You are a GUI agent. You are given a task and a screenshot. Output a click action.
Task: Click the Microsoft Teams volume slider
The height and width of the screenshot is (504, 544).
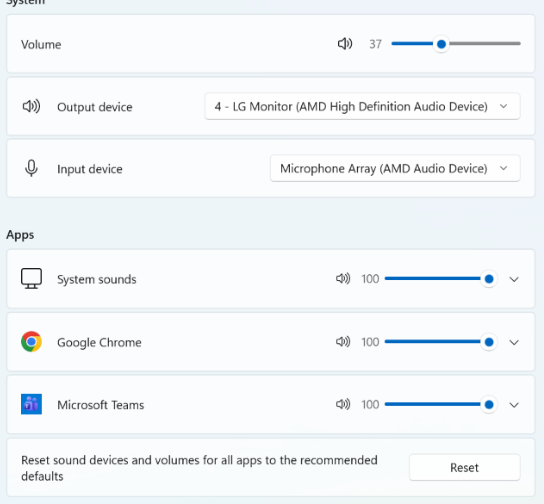pyautogui.click(x=441, y=404)
